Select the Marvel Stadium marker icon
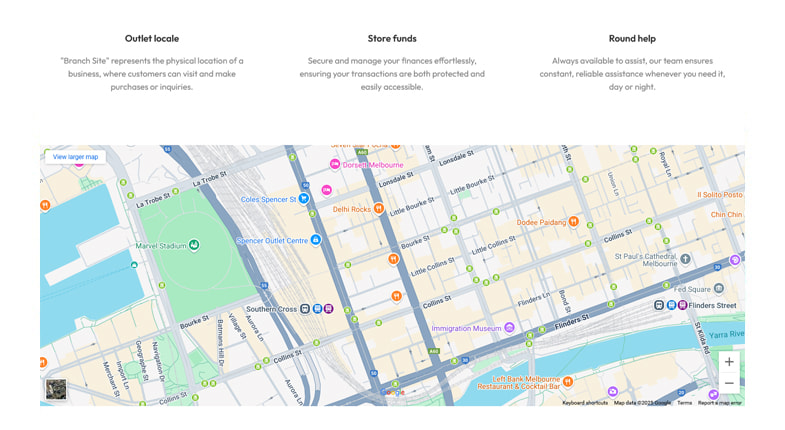 coord(194,245)
